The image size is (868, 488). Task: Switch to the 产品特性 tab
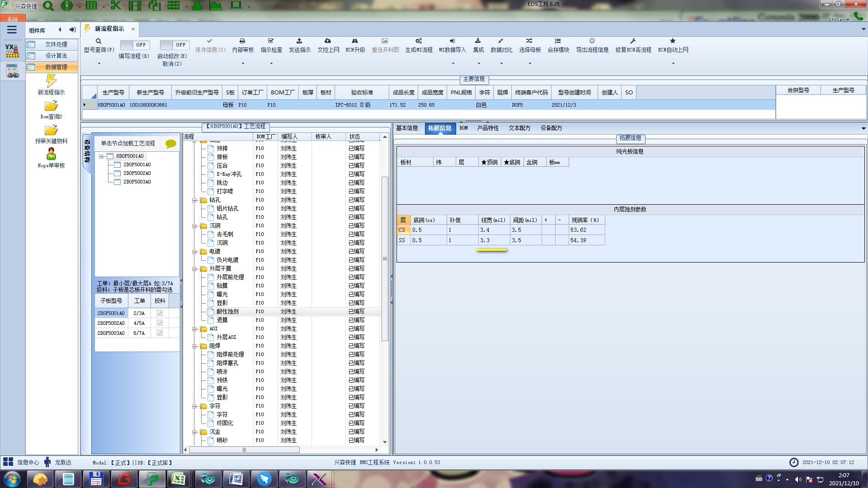click(487, 128)
